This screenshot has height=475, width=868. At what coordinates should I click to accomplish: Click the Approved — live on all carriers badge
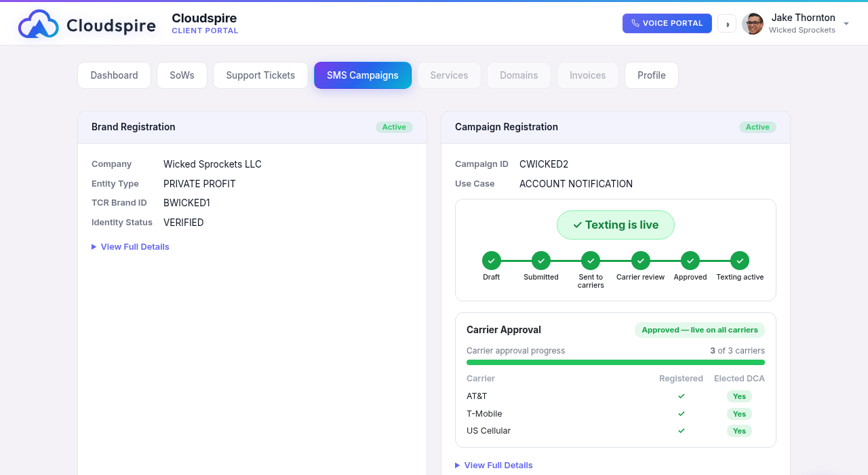click(700, 330)
